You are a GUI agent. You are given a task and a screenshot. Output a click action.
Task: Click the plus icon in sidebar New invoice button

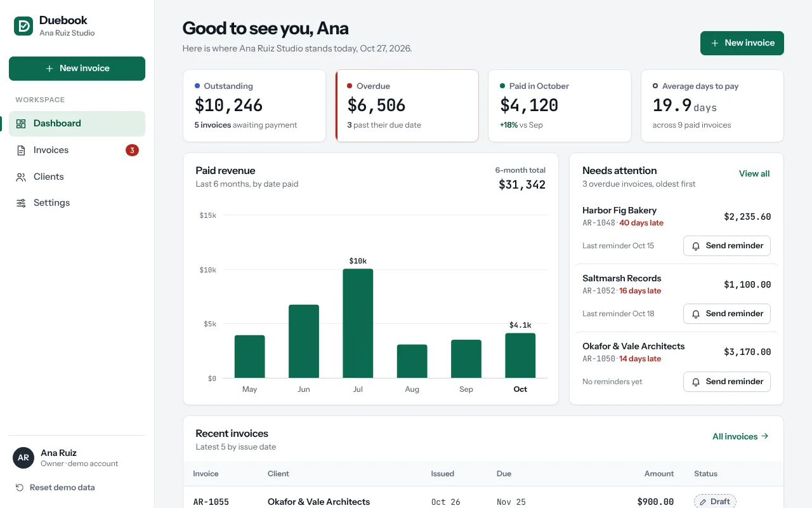tap(49, 69)
